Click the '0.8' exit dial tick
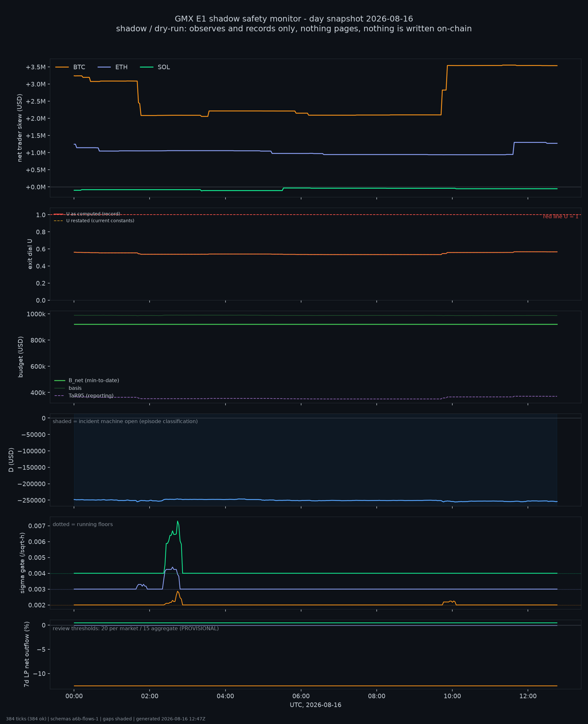588x724 pixels. point(41,232)
